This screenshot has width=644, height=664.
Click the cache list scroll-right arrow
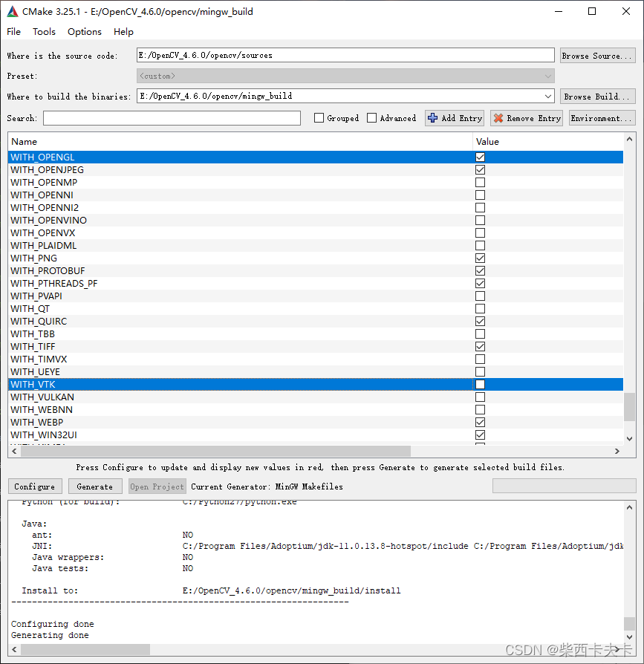pos(617,451)
